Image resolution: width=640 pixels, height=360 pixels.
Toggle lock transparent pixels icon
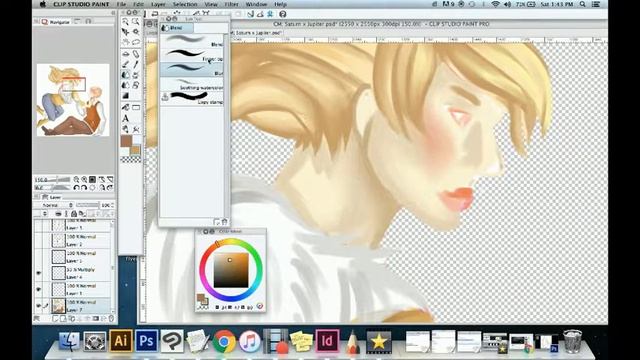tap(82, 213)
